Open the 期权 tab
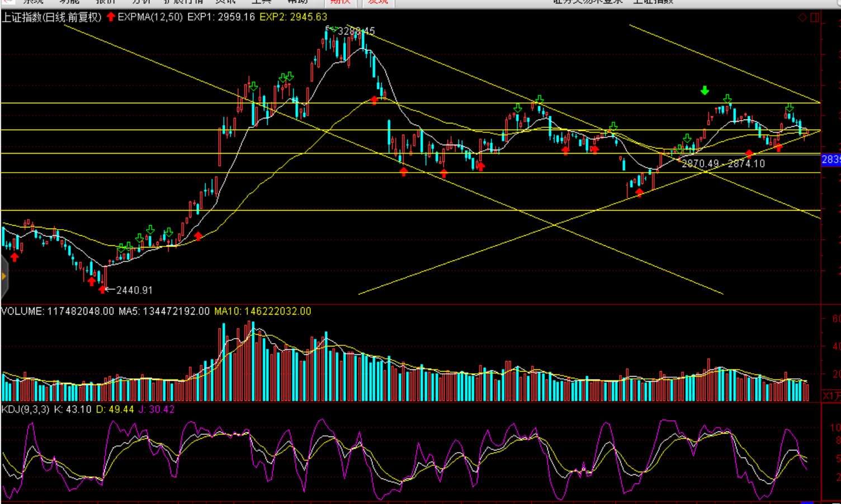 [x=340, y=2]
